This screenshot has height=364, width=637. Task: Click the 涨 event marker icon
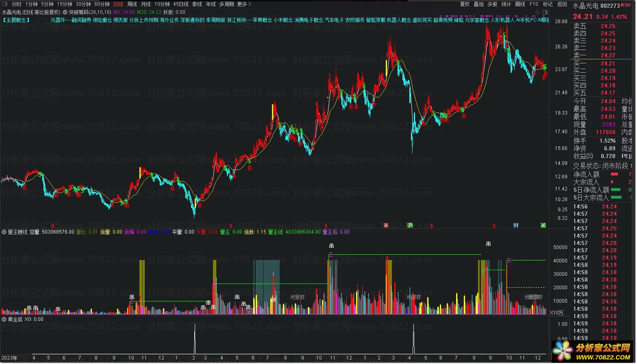[x=386, y=225]
